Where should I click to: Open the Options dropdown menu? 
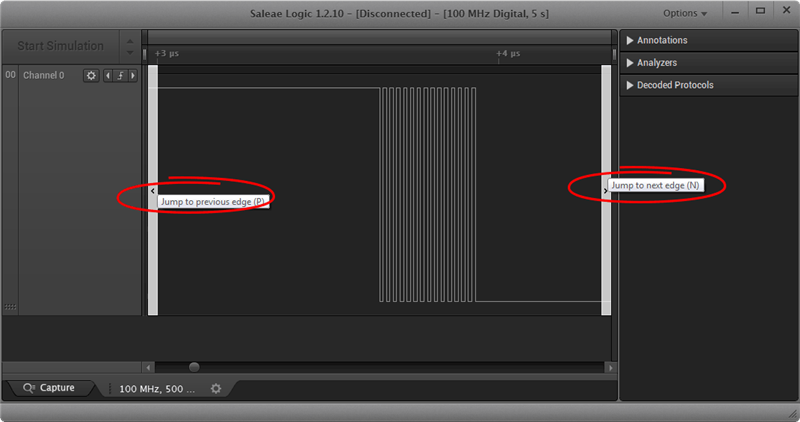[685, 13]
